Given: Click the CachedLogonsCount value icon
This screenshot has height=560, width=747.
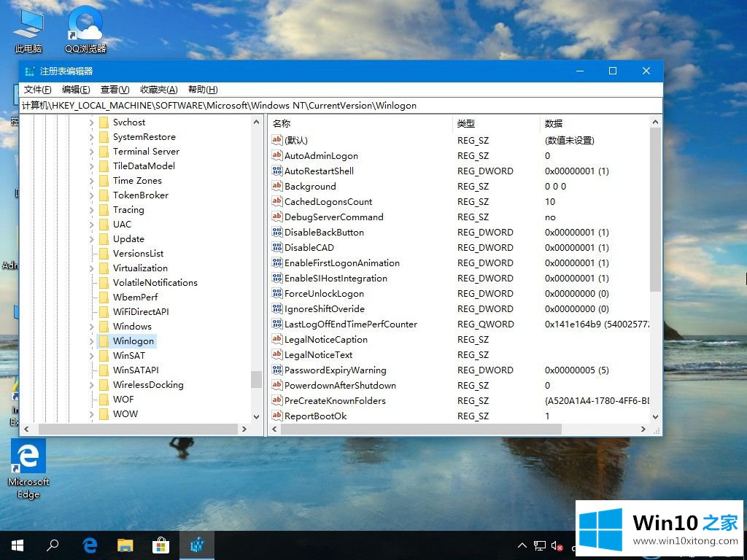Looking at the screenshot, I should coord(276,201).
